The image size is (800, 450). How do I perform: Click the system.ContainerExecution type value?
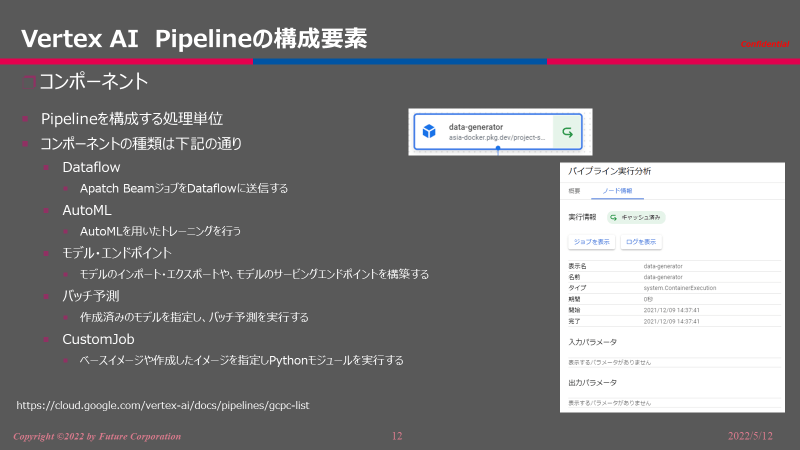680,288
